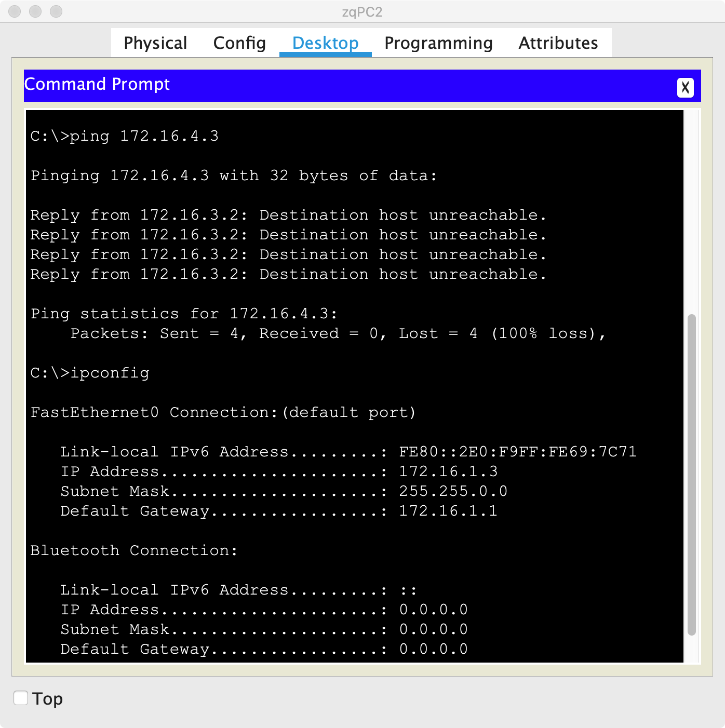
Task: Click the red macOS close window button
Action: tap(15, 11)
